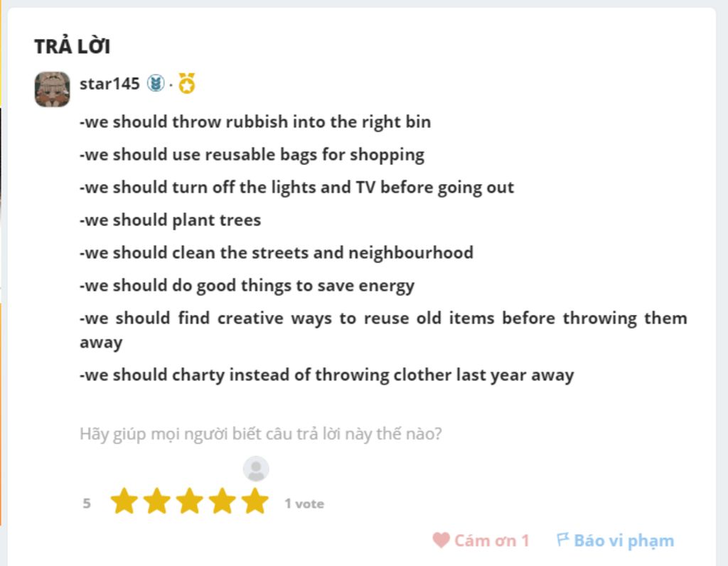
Task: Click the gold medal badge icon
Action: 187,83
